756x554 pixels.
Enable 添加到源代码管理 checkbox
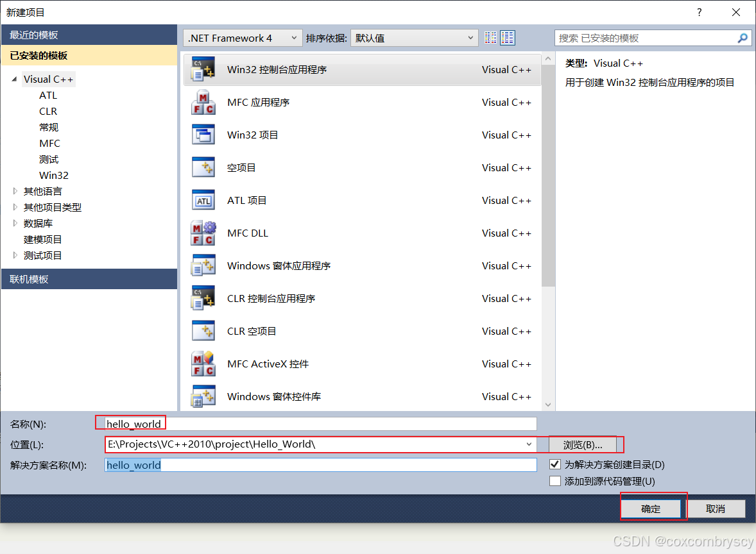pyautogui.click(x=555, y=481)
